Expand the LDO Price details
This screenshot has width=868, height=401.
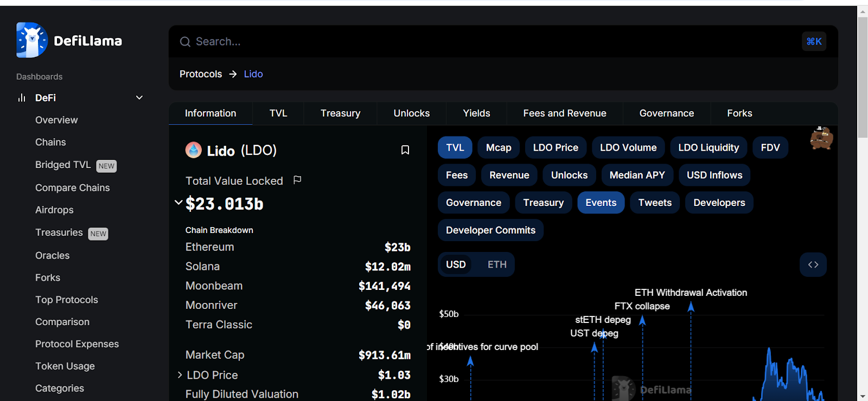180,375
